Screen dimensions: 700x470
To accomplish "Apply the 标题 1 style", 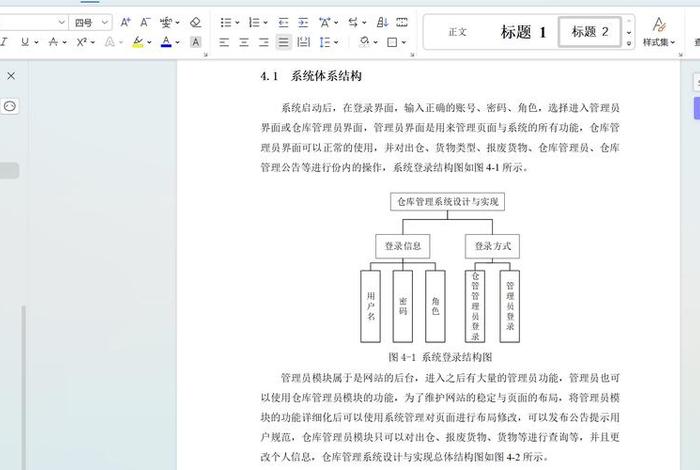I will 523,32.
